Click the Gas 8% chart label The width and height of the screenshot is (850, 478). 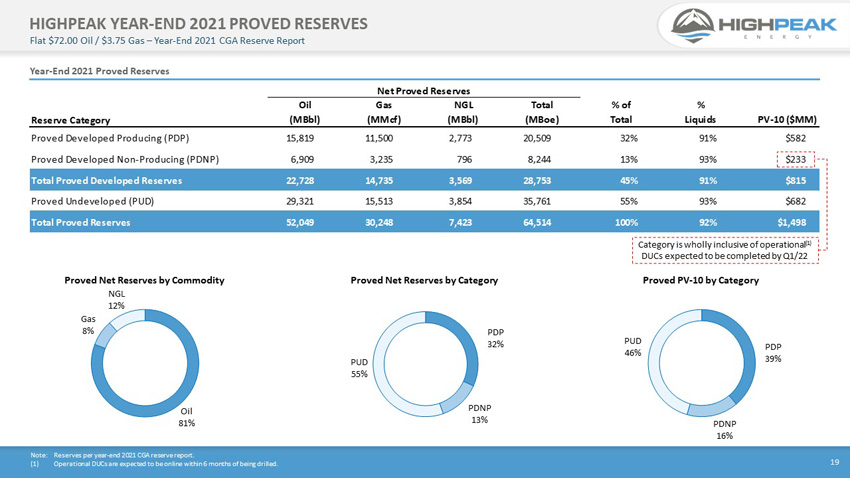pos(88,325)
